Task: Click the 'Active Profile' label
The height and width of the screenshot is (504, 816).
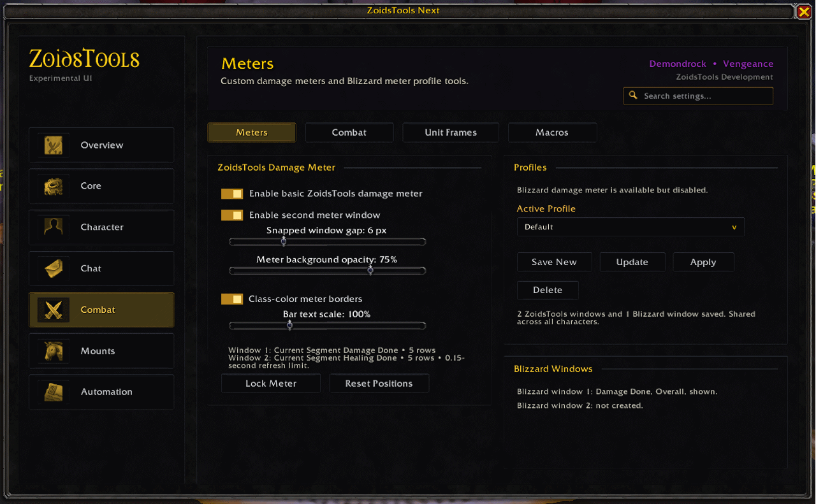Action: (x=546, y=209)
